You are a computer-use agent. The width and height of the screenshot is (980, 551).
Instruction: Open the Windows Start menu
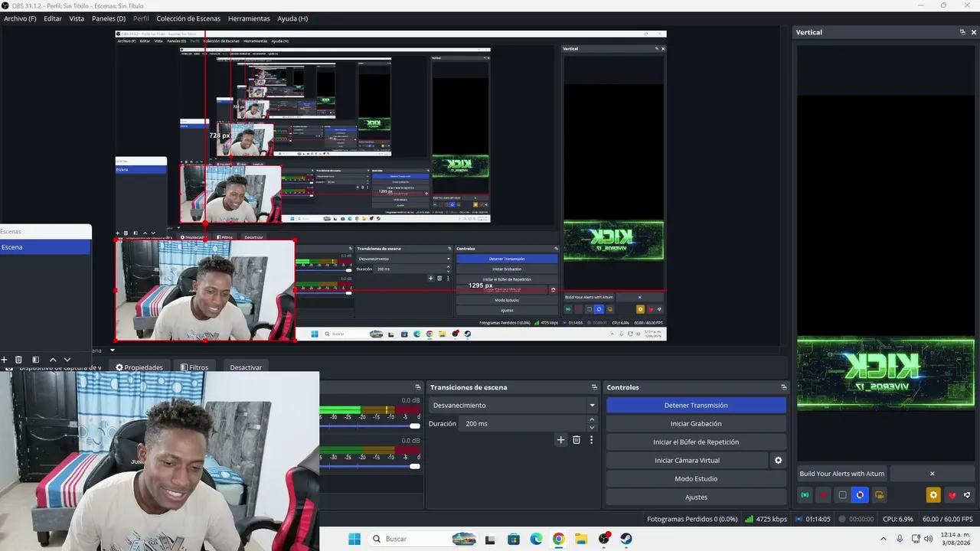tap(354, 539)
